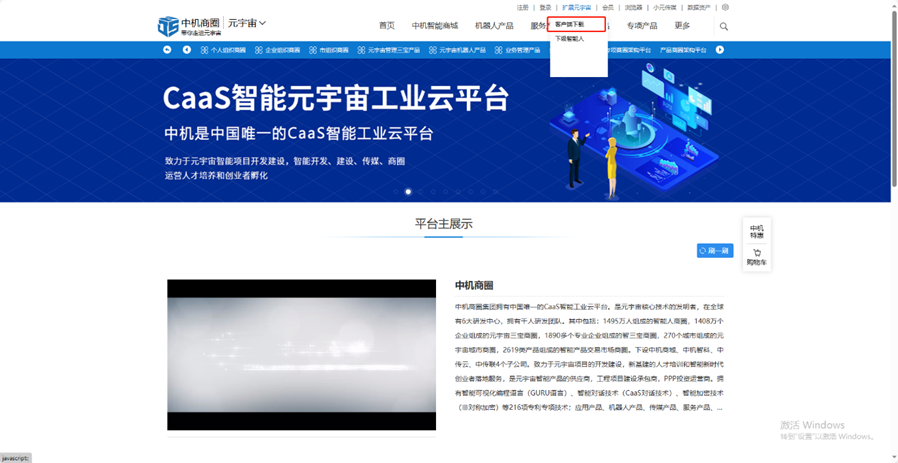Click the left triangle arrow in the blue bar
This screenshot has height=463, width=898.
187,50
